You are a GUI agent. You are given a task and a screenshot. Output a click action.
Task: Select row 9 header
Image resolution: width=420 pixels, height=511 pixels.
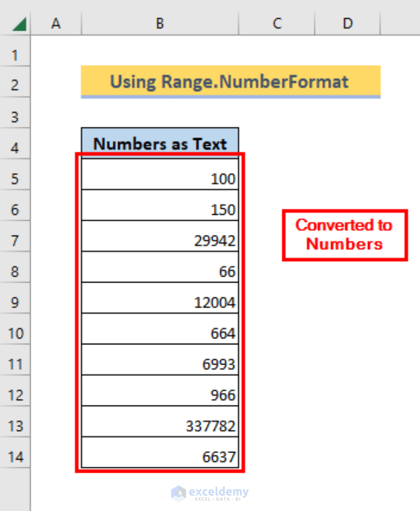(x=15, y=298)
